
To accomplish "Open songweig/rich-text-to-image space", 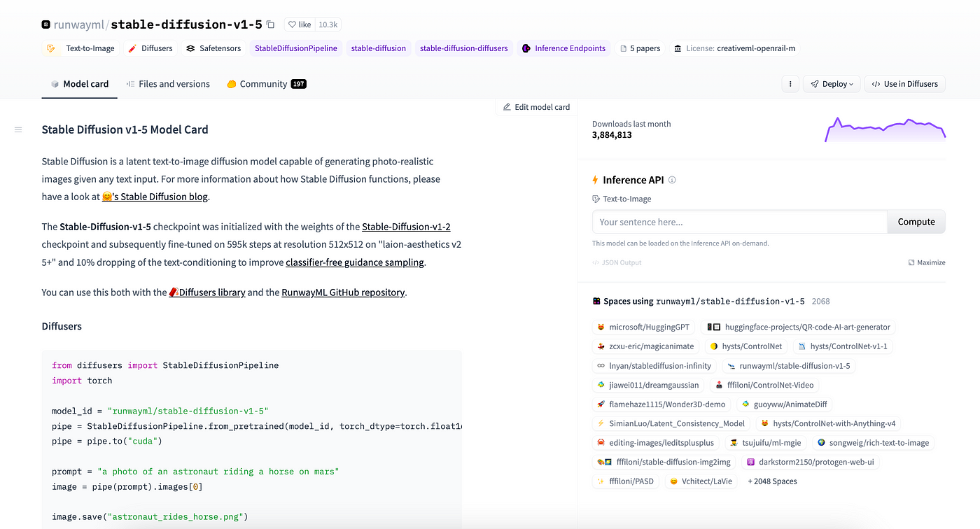I will [873, 442].
